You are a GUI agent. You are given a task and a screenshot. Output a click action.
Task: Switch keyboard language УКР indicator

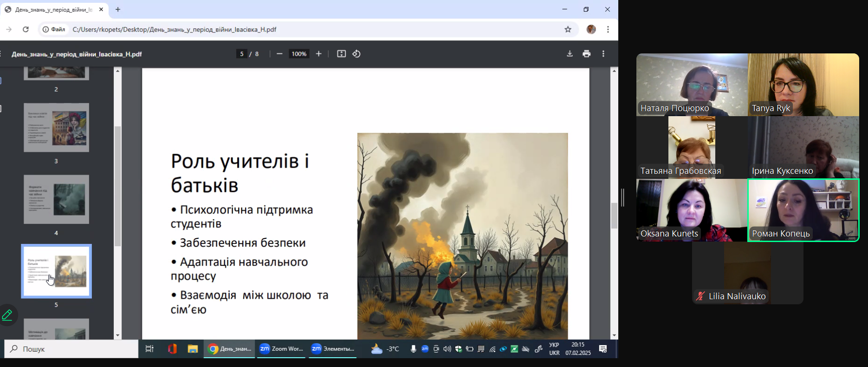click(x=554, y=349)
